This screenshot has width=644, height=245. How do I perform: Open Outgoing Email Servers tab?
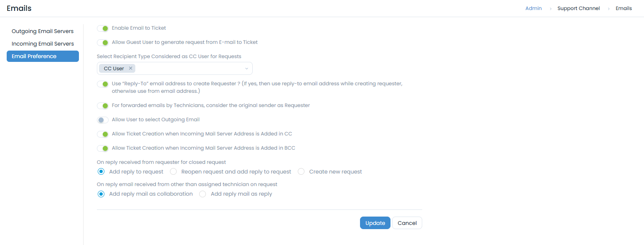pyautogui.click(x=43, y=31)
